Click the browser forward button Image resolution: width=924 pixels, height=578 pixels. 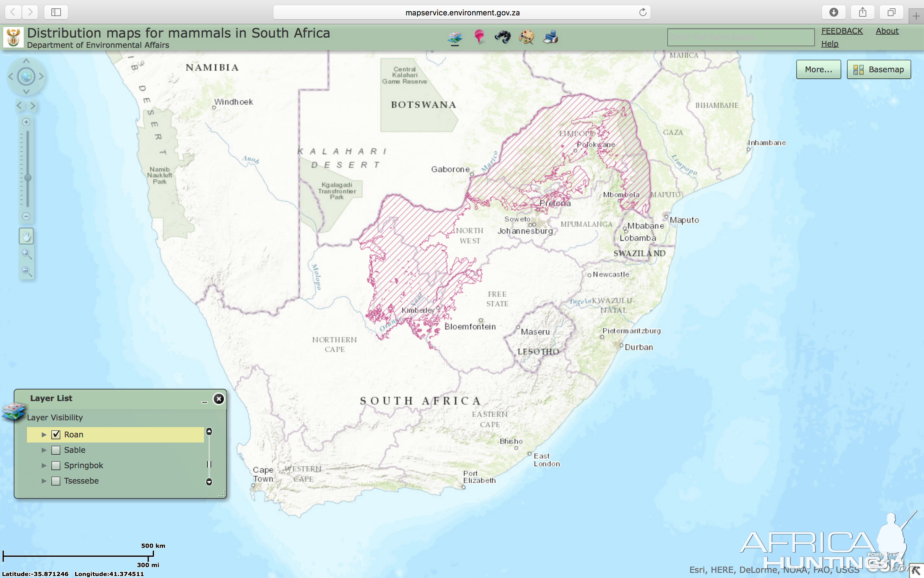click(30, 12)
